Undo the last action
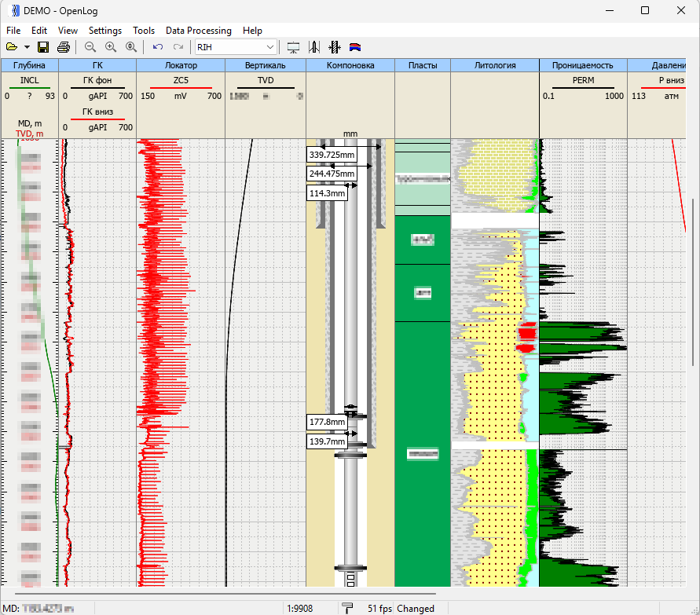Screen dimensions: 700x615 (158, 47)
